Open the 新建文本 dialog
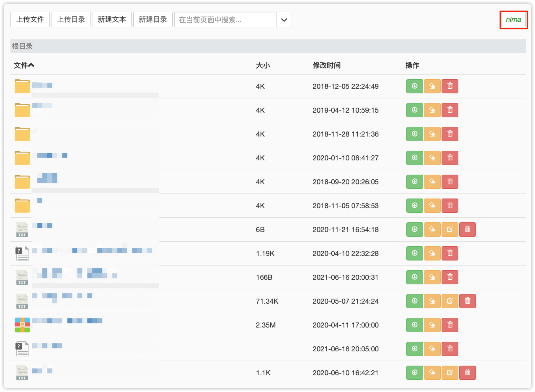The image size is (535, 392). (112, 19)
